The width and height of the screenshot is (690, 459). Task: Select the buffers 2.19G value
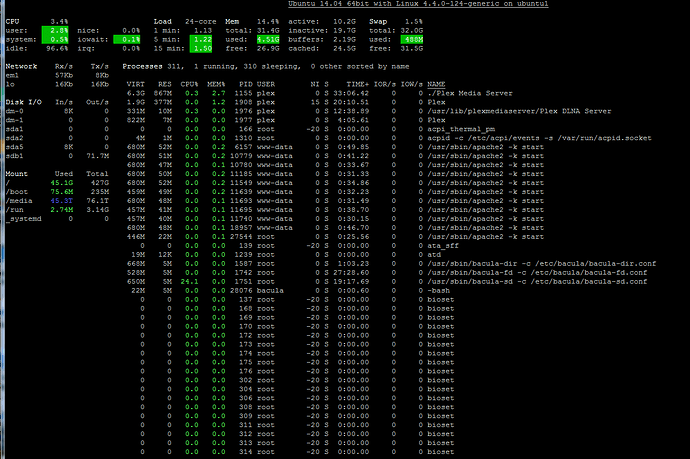point(344,40)
